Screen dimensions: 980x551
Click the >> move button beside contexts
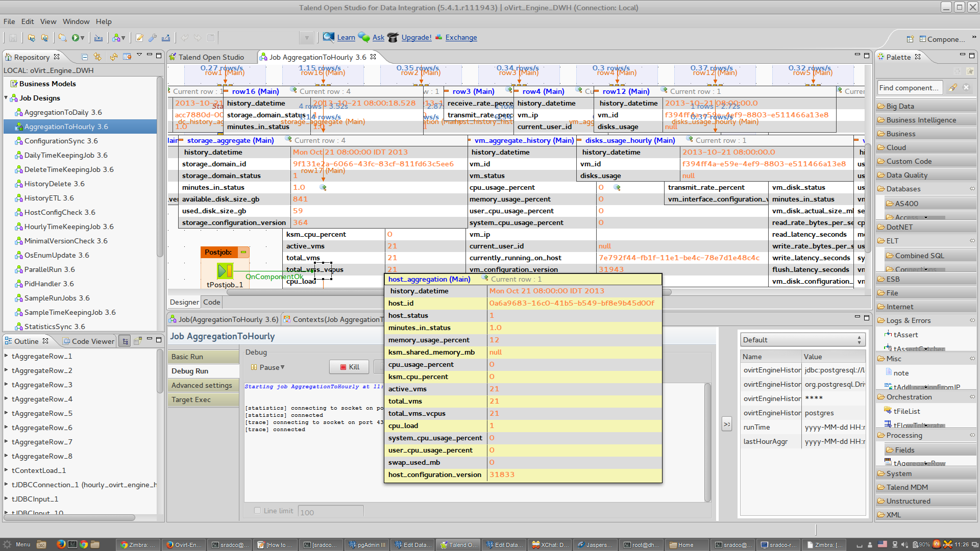(727, 424)
